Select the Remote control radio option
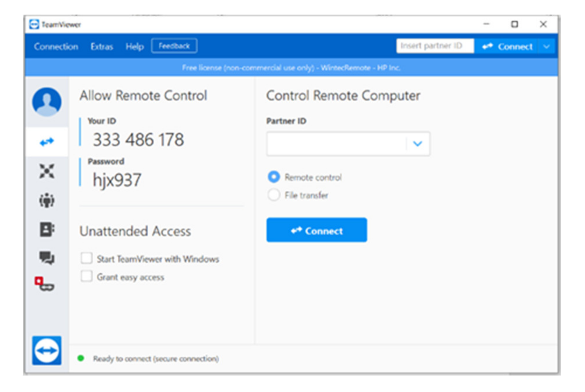The image size is (585, 392). (274, 177)
